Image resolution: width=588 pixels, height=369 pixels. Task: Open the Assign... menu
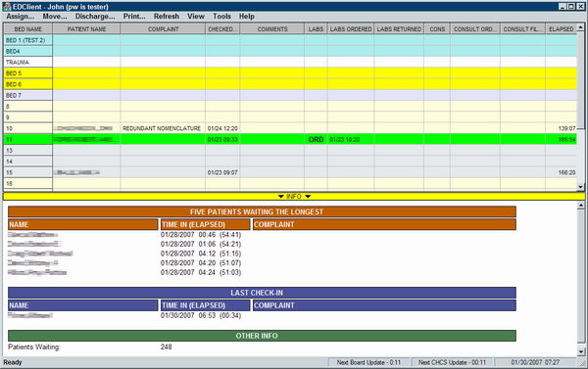(x=21, y=16)
